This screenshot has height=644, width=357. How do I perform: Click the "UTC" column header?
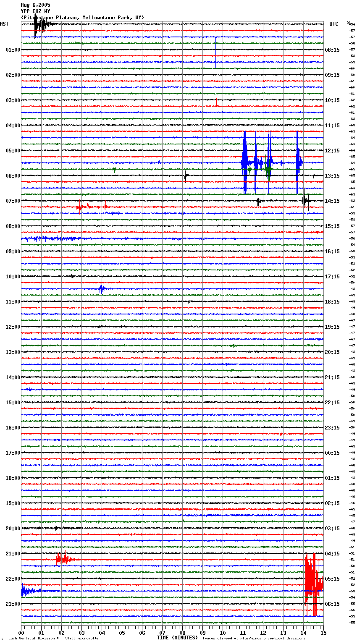(x=333, y=24)
